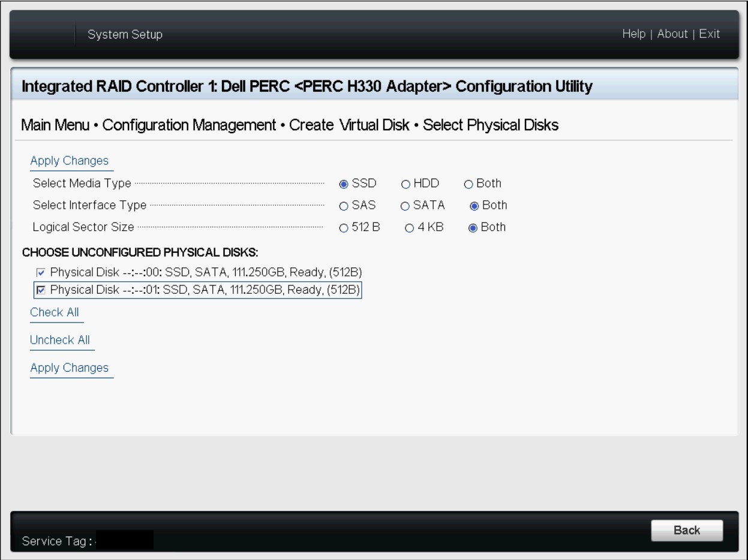Click the top Apply Changes link

(x=70, y=161)
